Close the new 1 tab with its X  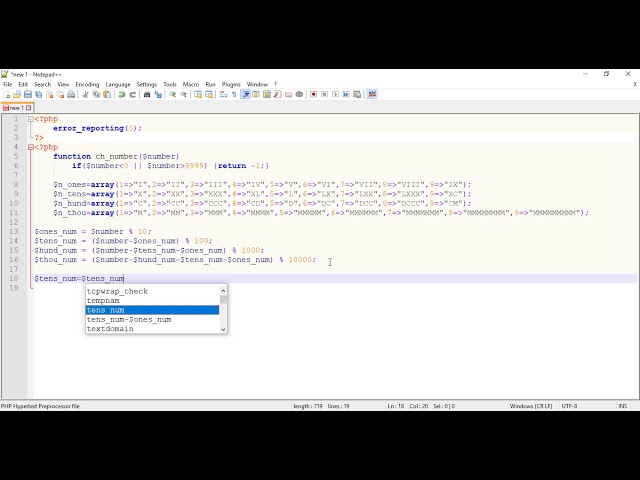[x=29, y=108]
